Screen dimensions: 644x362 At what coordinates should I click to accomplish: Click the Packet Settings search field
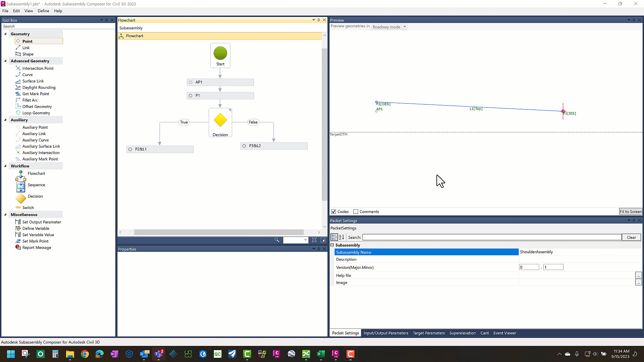pos(491,237)
